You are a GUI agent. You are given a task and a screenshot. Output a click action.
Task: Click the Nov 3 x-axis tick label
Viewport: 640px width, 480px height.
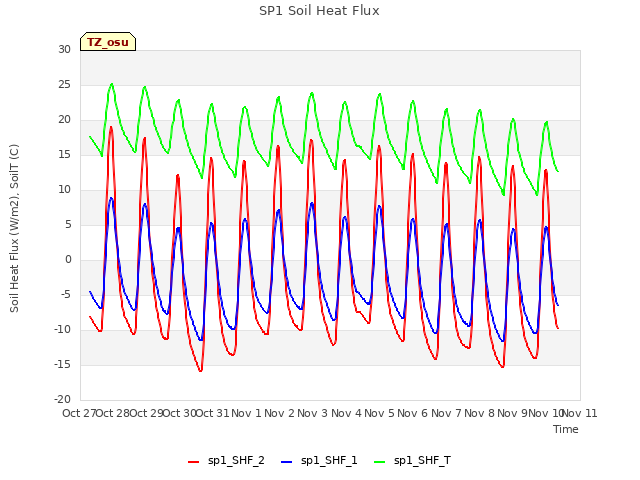point(313,413)
